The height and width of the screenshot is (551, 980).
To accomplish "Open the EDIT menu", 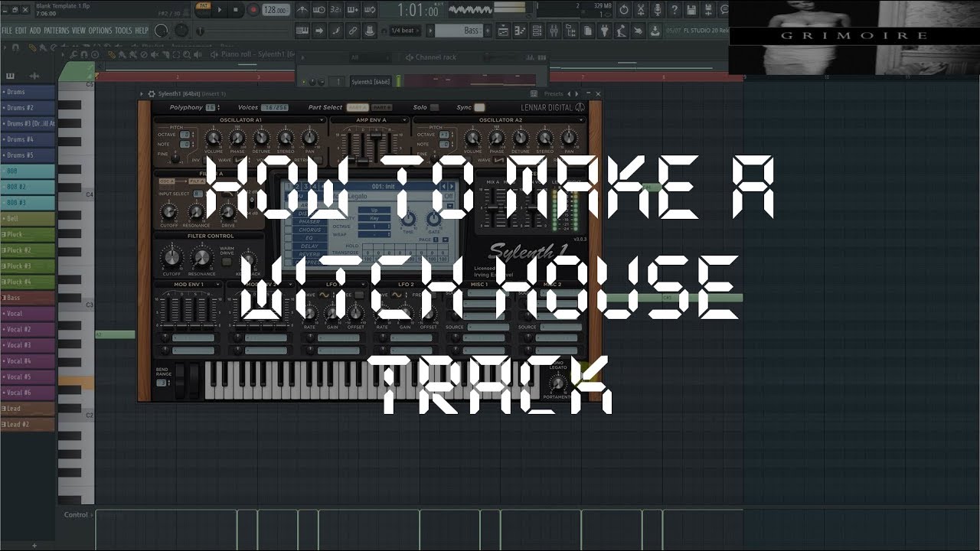I will (21, 31).
